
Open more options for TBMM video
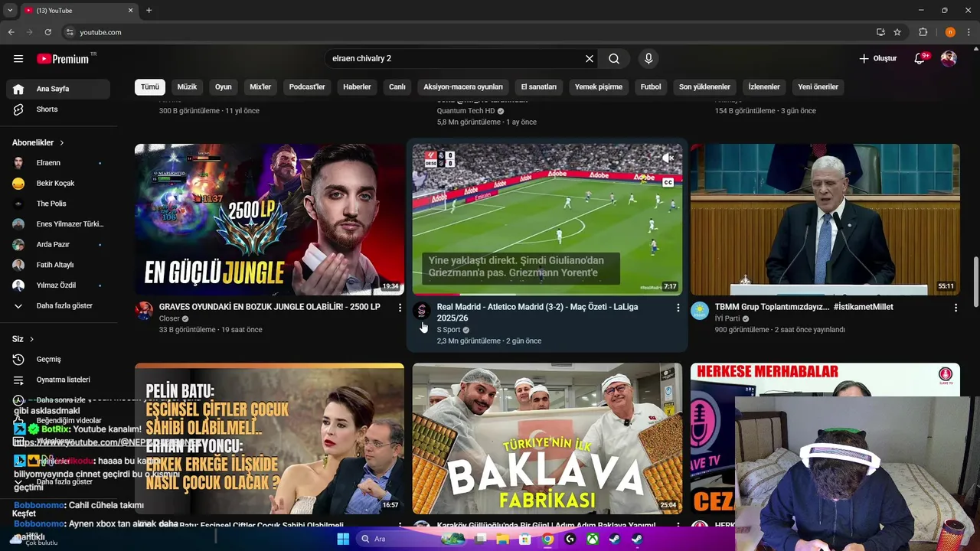[955, 308]
